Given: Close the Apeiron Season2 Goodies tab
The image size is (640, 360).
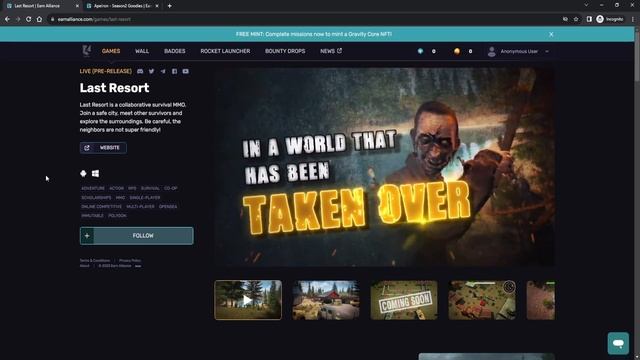Looking at the screenshot, I should pos(157,6).
